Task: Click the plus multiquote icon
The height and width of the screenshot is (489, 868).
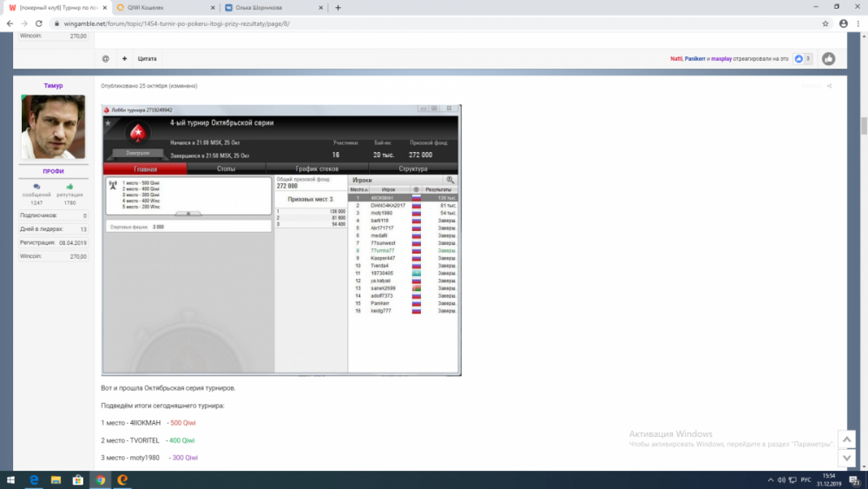Action: tap(124, 59)
